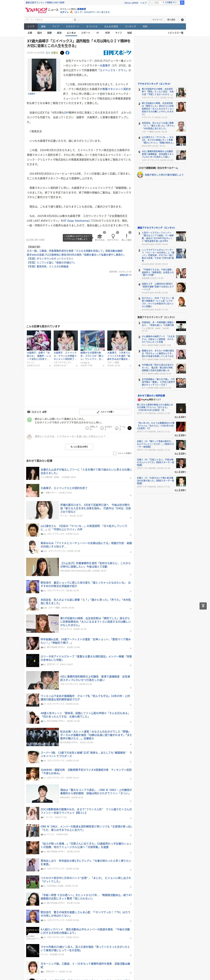The width and height of the screenshot is (210, 980).
Task: Open 地震が発生した時の行動を確認しよう link
Action: 164,175
